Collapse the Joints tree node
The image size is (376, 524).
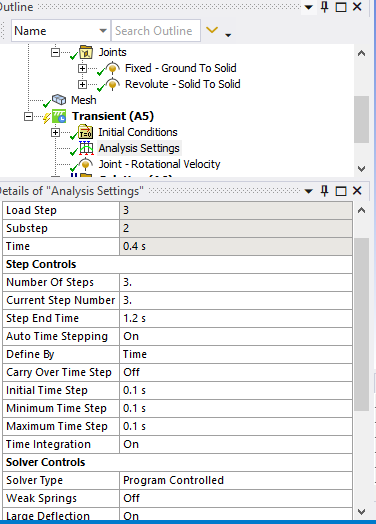(55, 52)
